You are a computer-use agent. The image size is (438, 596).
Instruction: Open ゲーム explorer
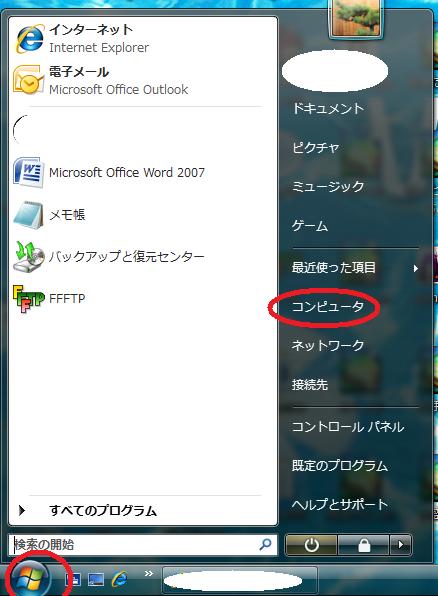point(309,226)
